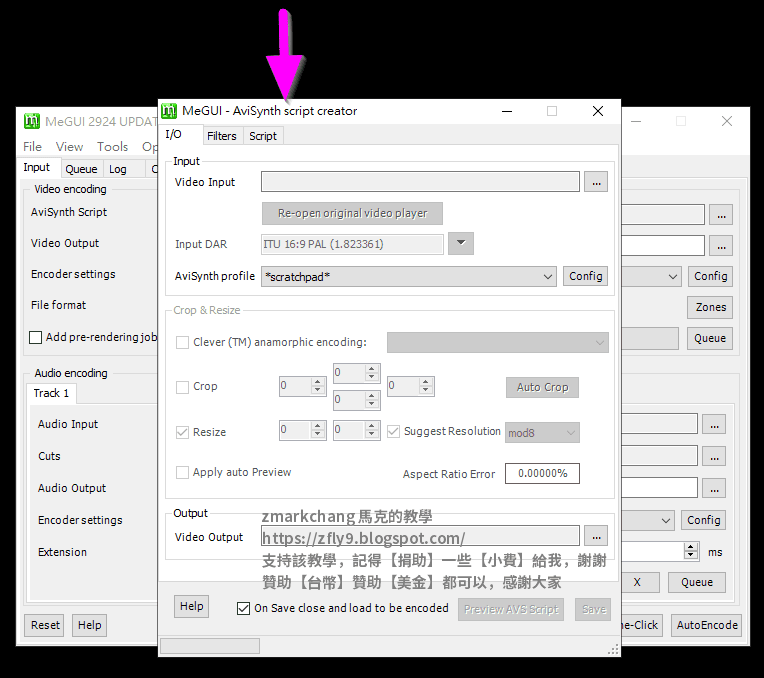Switch to the Script tab
This screenshot has width=764, height=678.
263,136
